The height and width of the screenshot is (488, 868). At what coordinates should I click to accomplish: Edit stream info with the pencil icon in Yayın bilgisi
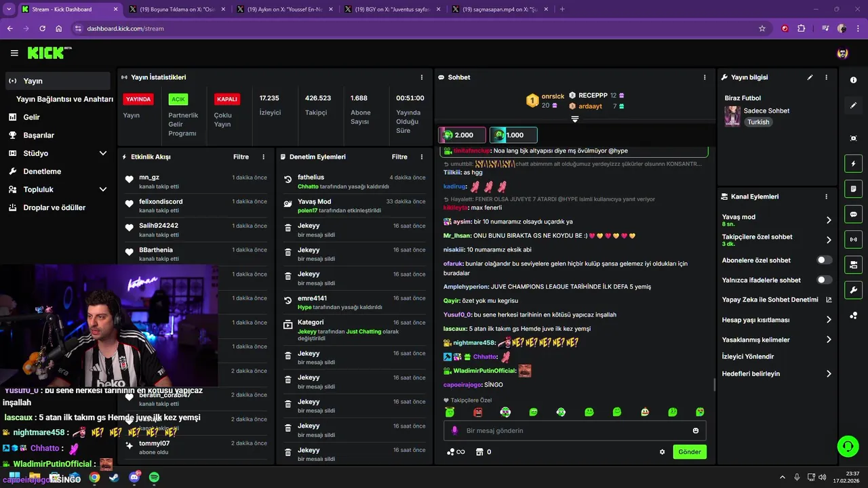(810, 77)
